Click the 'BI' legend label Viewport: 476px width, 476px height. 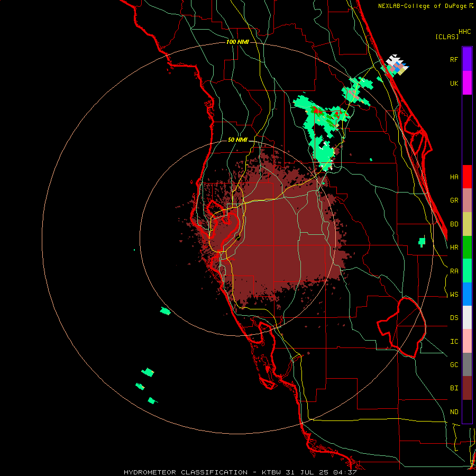click(x=454, y=388)
